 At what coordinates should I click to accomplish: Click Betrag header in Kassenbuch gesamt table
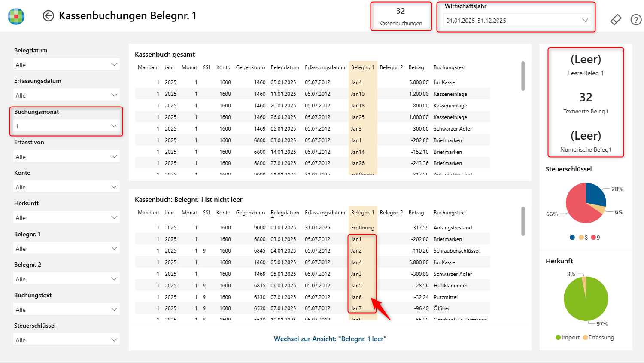416,67
